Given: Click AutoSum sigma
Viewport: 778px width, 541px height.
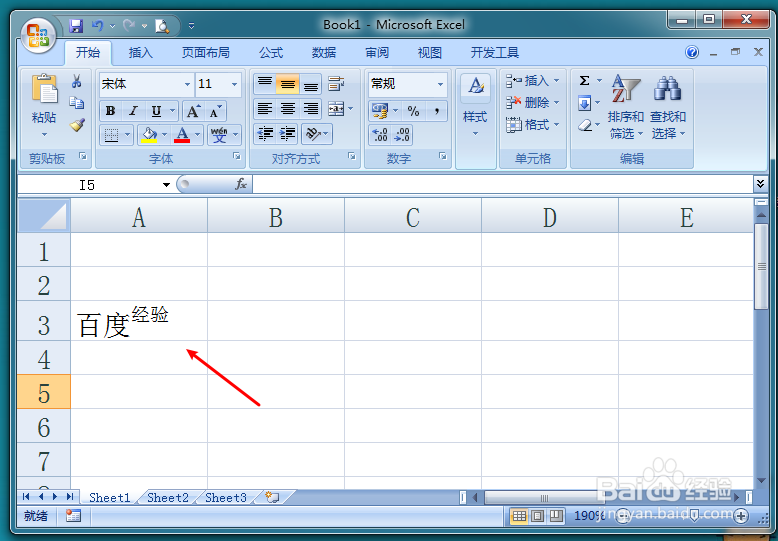Looking at the screenshot, I should point(584,80).
